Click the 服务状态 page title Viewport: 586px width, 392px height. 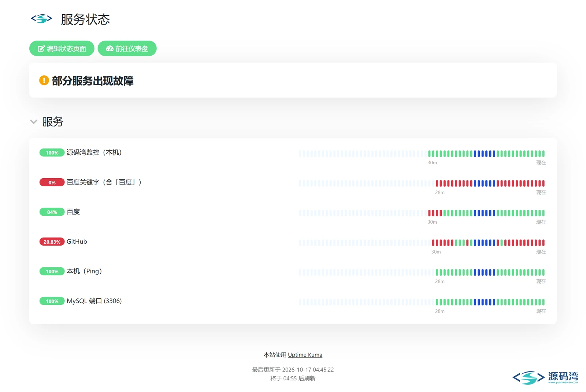coord(85,19)
